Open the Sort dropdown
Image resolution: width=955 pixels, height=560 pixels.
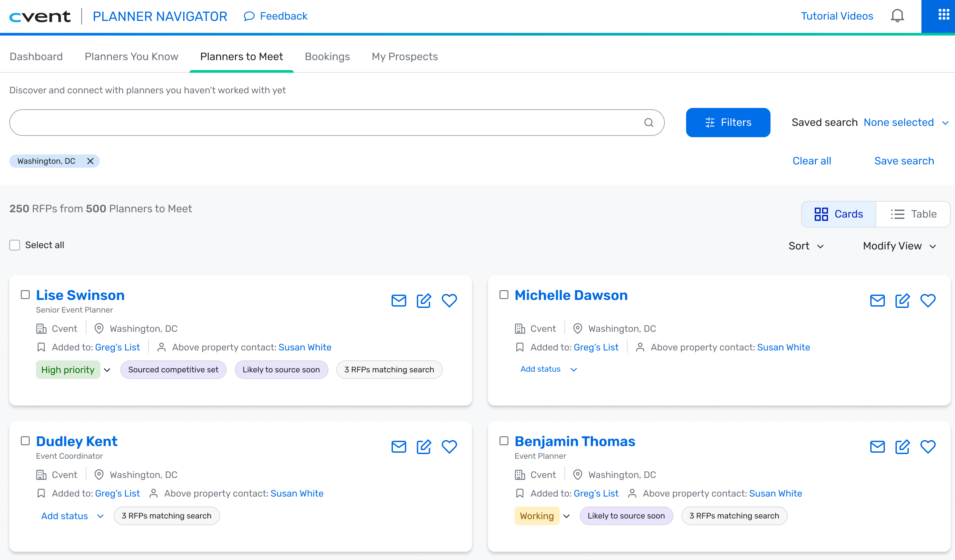point(806,246)
